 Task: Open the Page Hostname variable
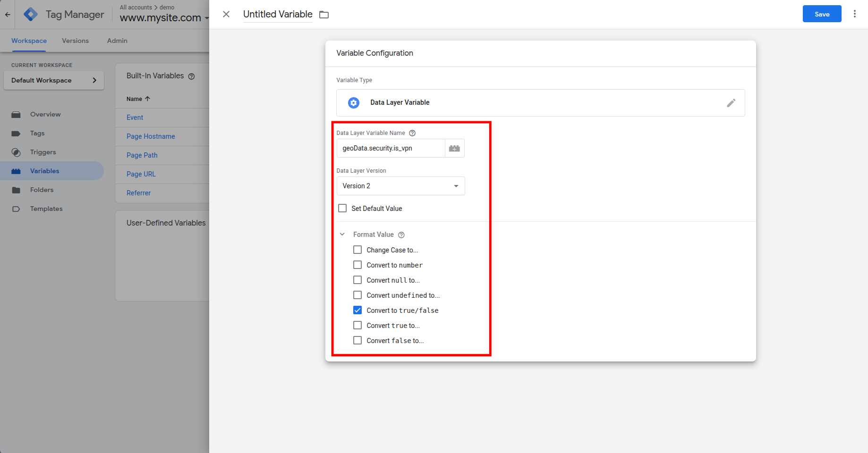click(151, 136)
